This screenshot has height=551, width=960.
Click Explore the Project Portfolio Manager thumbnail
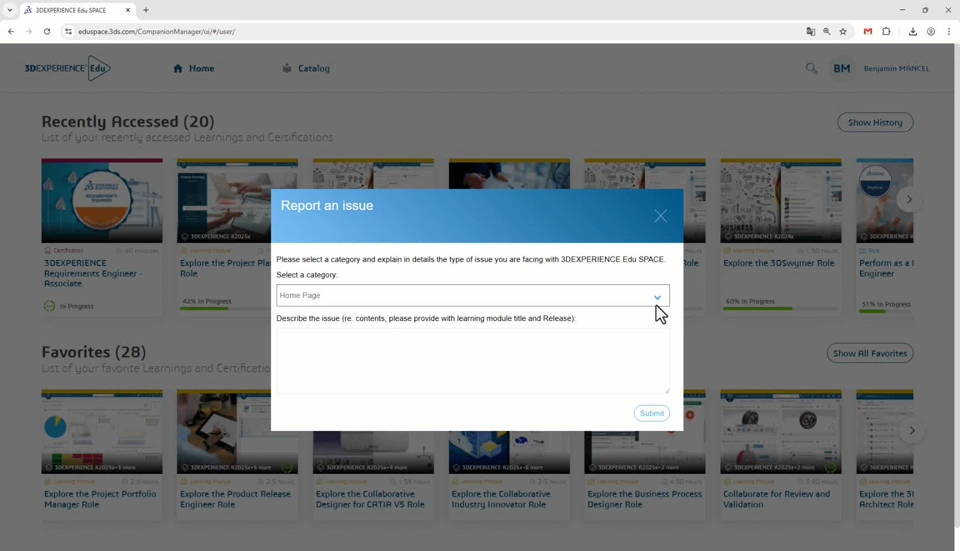tap(102, 432)
